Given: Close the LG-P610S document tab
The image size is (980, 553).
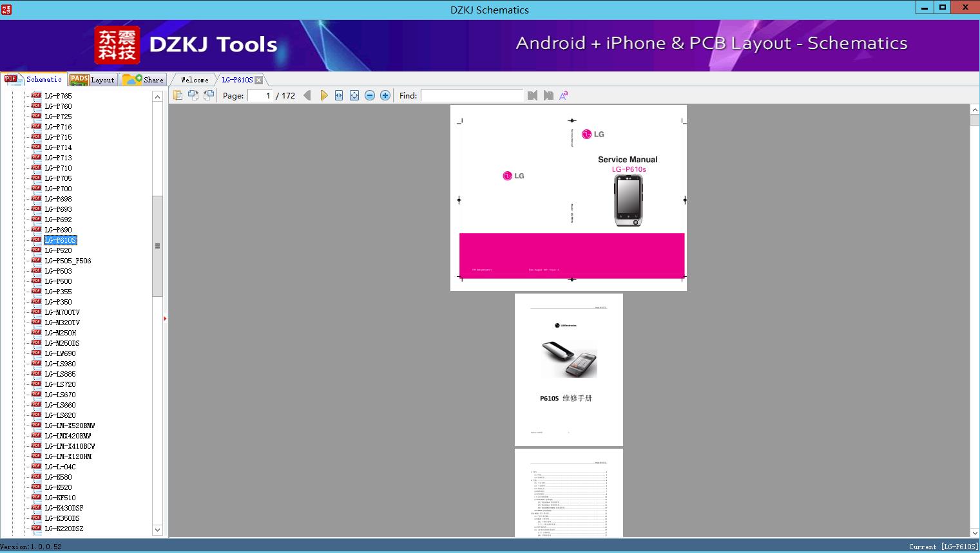Looking at the screenshot, I should coord(258,80).
